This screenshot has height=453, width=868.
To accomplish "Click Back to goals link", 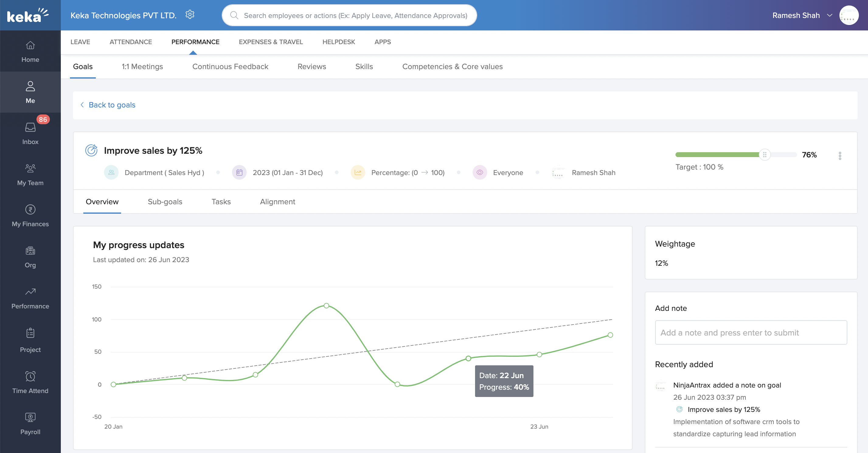I will tap(112, 105).
